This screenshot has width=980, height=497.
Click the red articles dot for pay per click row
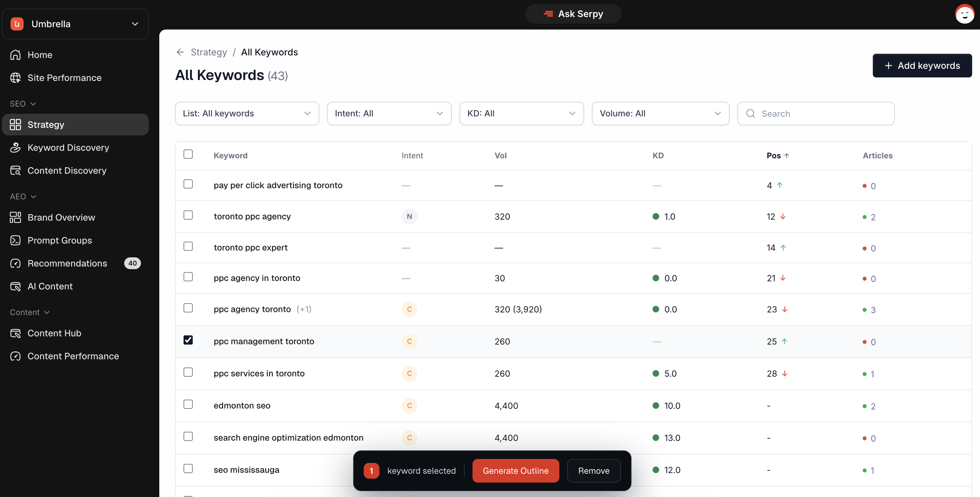pyautogui.click(x=864, y=186)
